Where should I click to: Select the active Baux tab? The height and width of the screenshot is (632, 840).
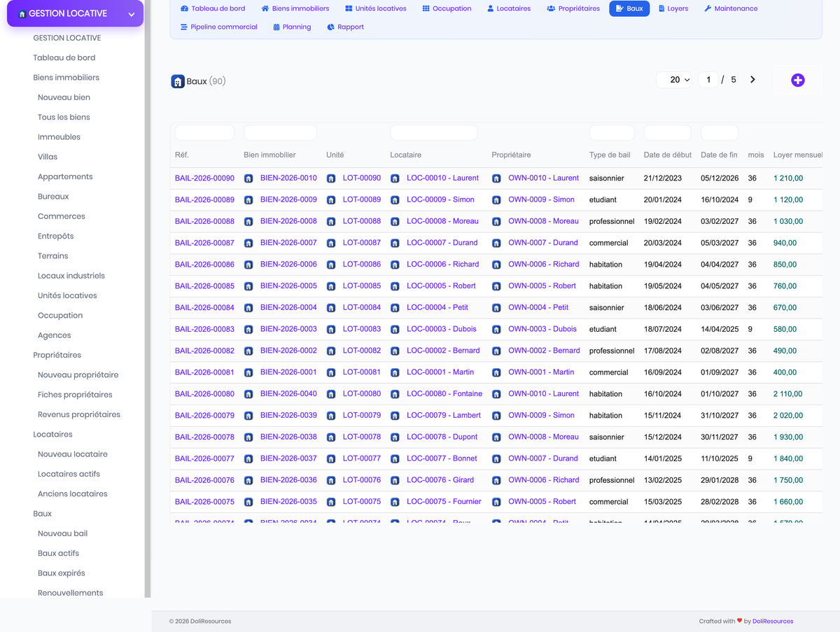[629, 8]
